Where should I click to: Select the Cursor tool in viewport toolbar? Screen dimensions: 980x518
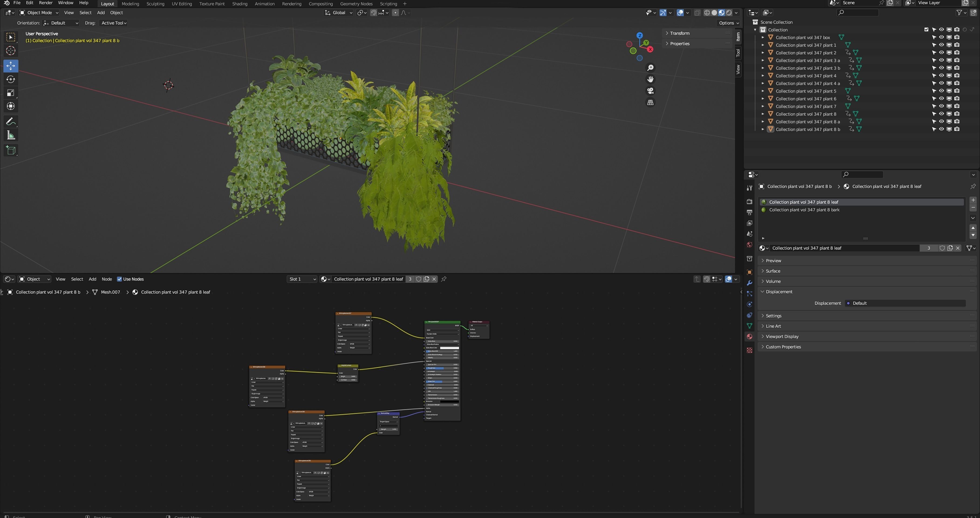(11, 51)
